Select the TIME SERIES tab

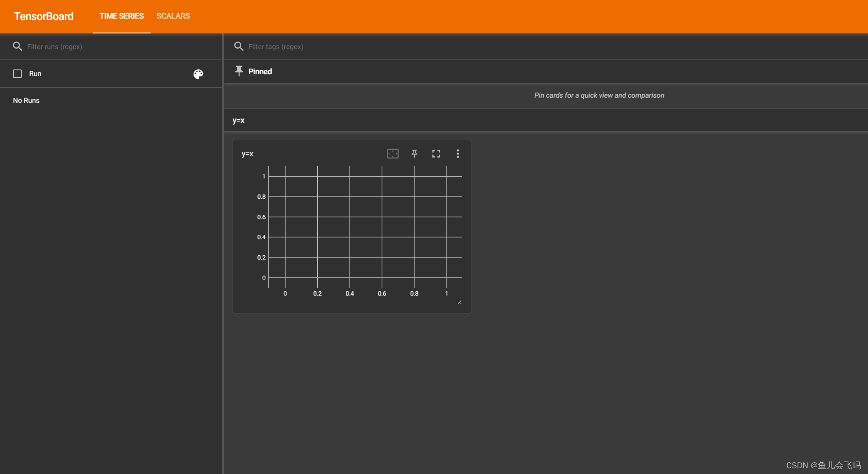[122, 16]
